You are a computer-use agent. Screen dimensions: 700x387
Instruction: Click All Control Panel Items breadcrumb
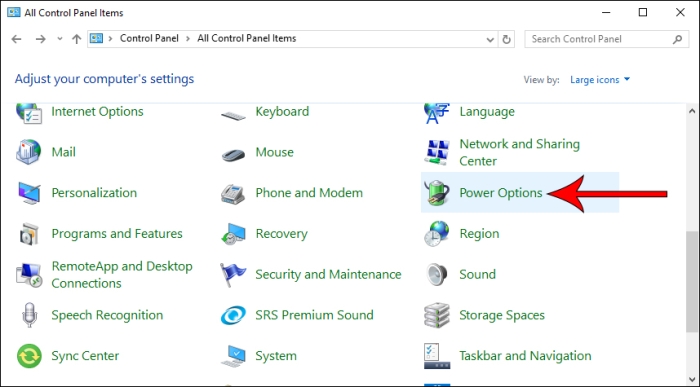click(246, 38)
